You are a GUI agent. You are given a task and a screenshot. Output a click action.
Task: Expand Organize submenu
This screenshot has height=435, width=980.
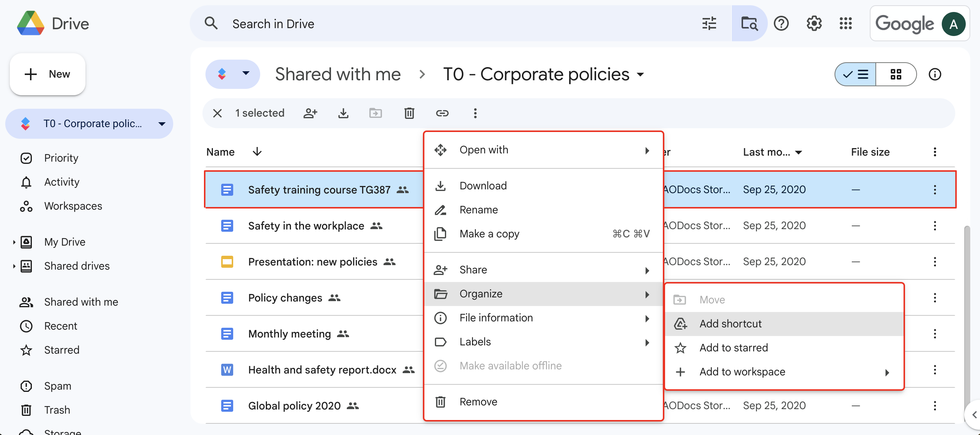(543, 294)
